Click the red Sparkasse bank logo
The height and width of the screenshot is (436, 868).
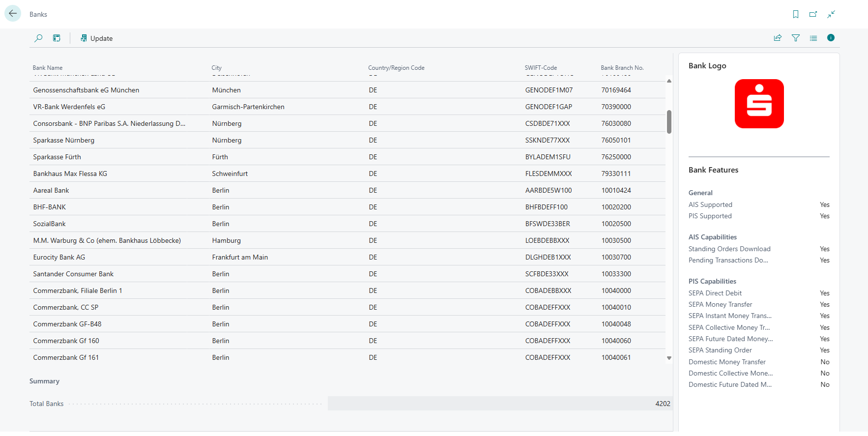(x=759, y=104)
